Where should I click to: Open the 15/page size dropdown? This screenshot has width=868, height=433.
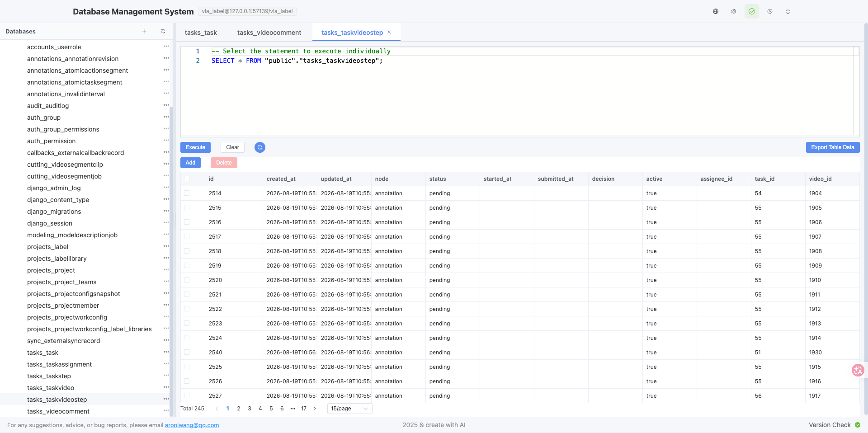click(x=349, y=409)
